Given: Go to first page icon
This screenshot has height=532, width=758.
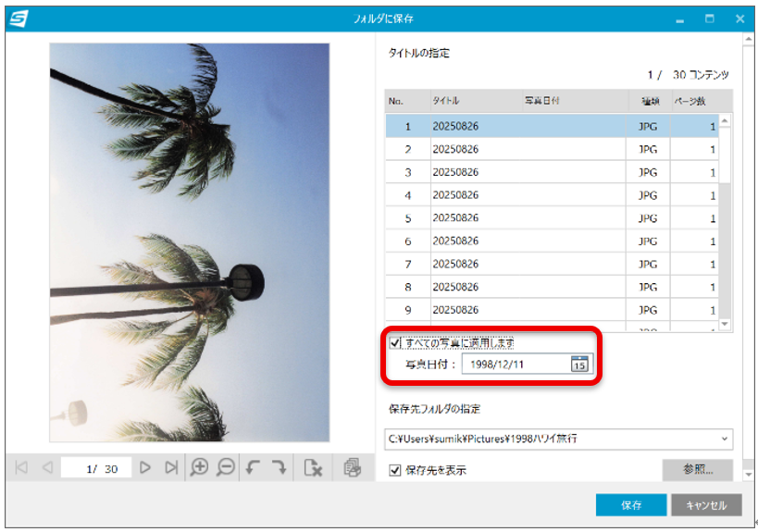Looking at the screenshot, I should coord(21,468).
